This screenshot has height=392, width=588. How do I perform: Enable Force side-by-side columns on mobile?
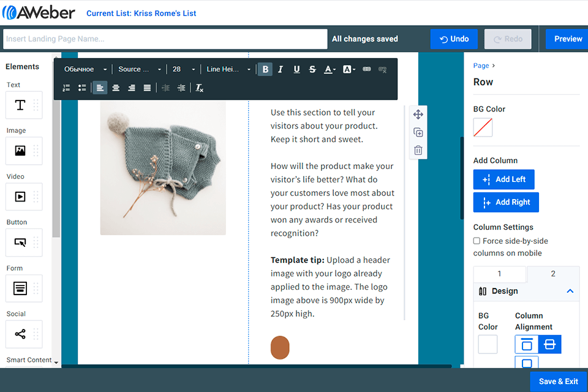pos(477,241)
